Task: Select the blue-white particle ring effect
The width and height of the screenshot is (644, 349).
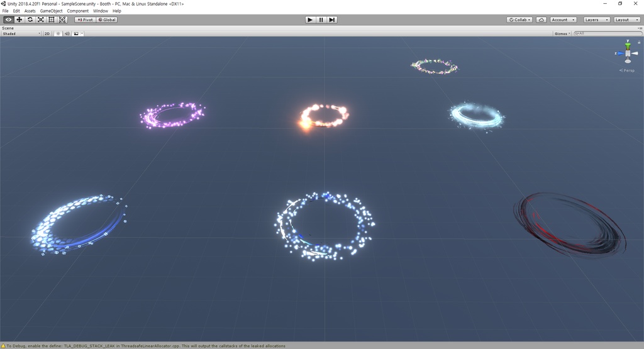Action: pos(325,226)
